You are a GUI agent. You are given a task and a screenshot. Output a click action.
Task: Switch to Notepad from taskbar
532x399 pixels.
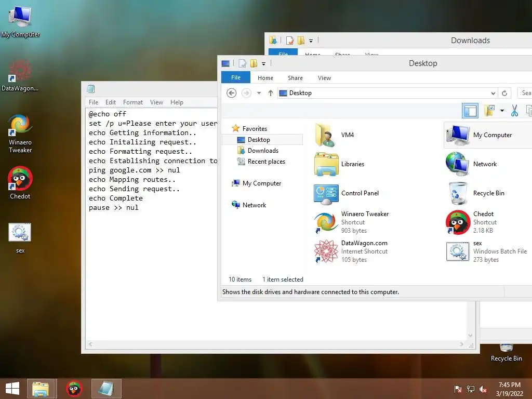(106, 389)
